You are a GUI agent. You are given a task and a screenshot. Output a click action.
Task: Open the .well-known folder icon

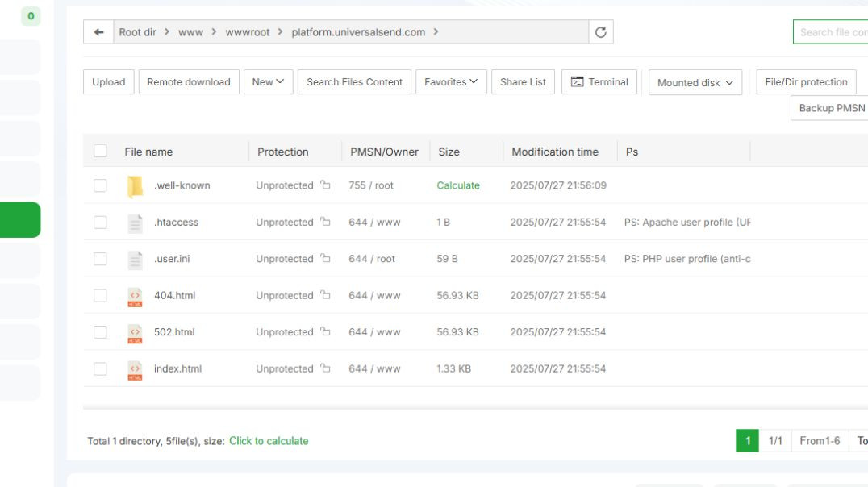(135, 185)
